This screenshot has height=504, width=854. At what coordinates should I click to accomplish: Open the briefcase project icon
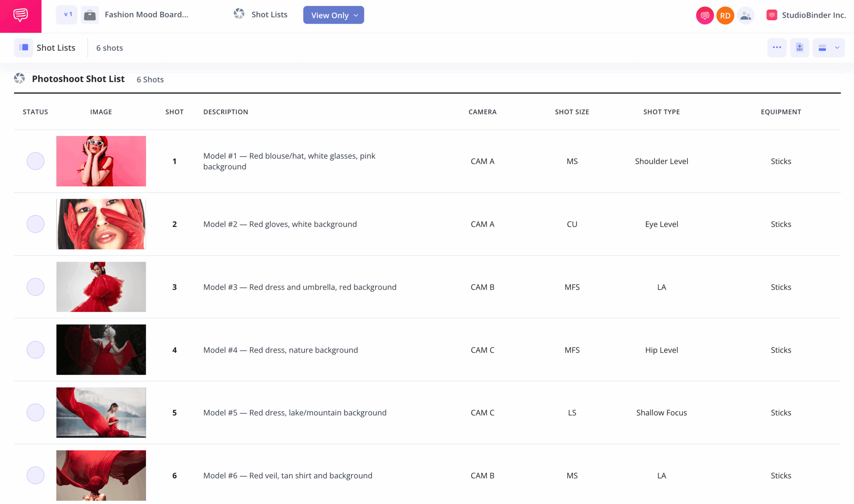[90, 15]
